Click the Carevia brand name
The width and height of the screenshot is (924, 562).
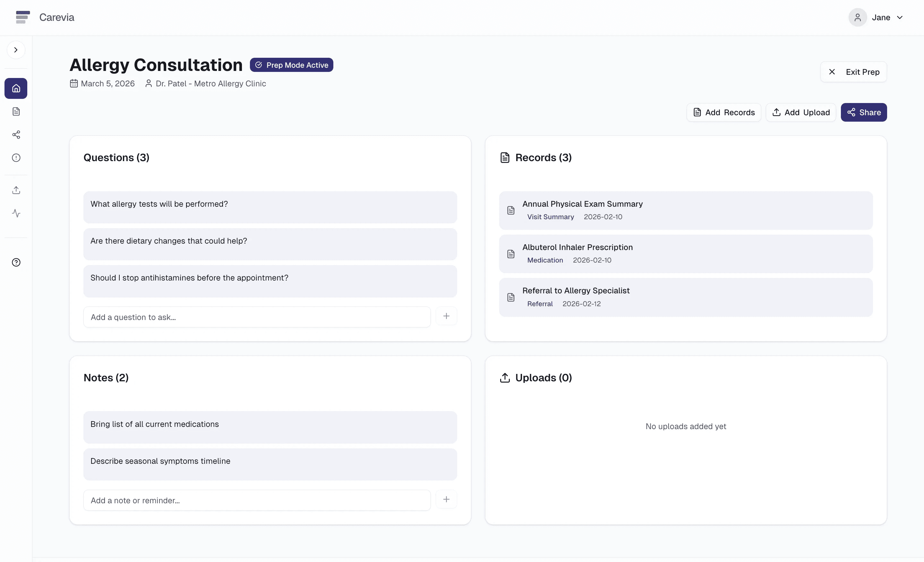point(56,17)
